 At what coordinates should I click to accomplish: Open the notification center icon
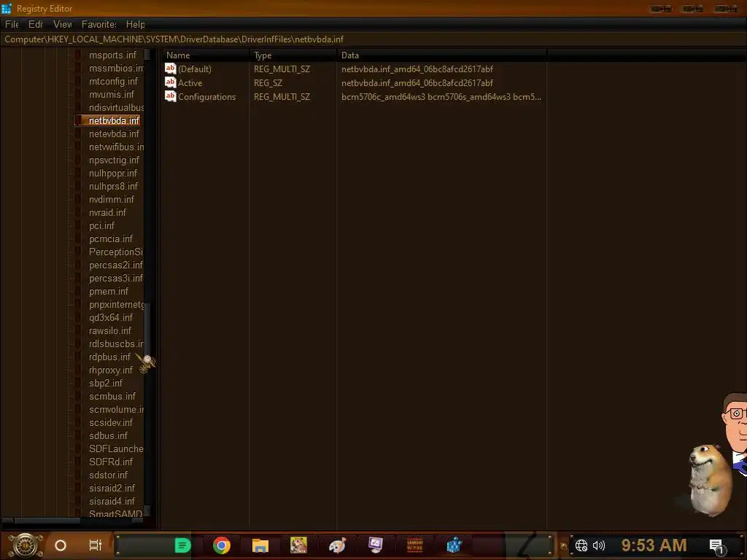coord(716,546)
